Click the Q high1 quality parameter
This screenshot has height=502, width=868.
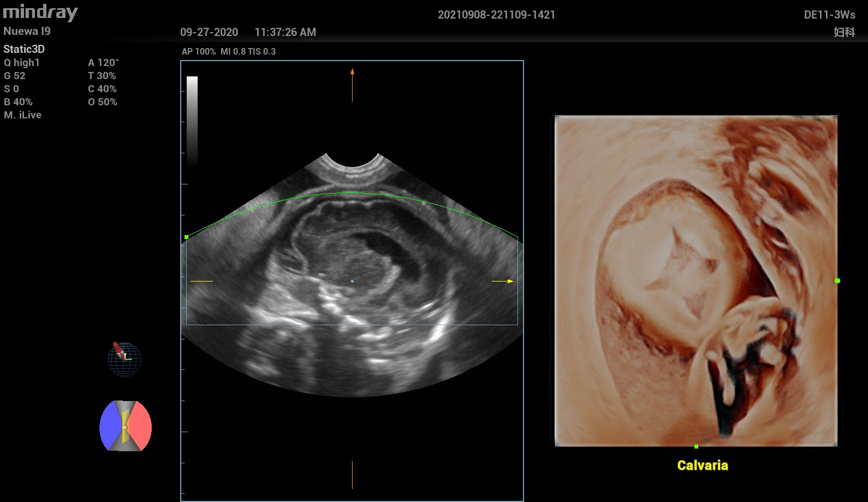pos(22,63)
